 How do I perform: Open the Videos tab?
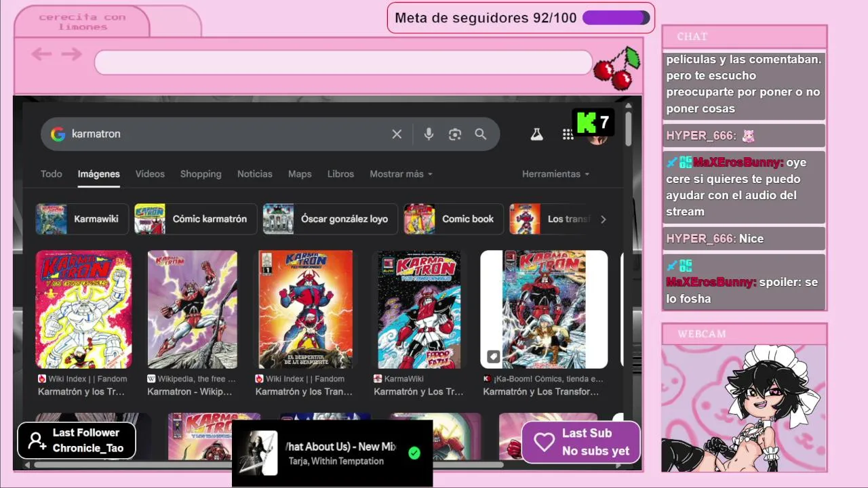point(150,174)
